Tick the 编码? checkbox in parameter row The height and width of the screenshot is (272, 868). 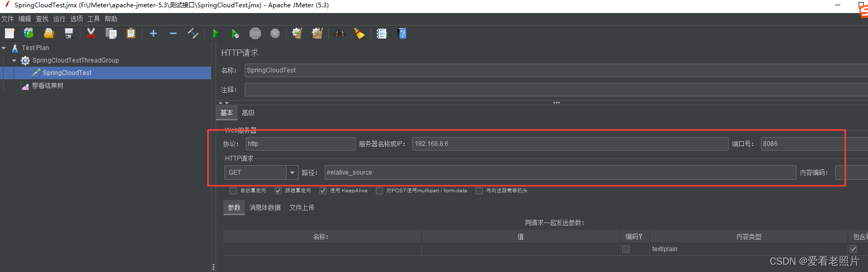[x=626, y=249]
